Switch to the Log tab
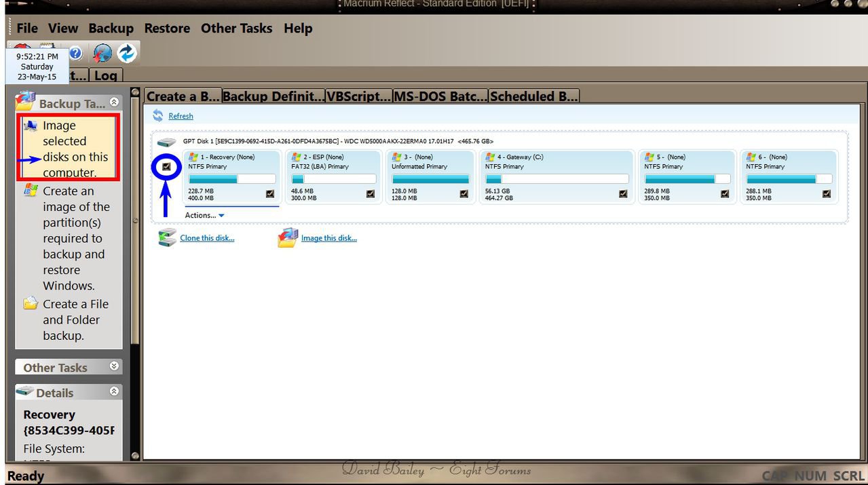The height and width of the screenshot is (485, 868). 105,76
